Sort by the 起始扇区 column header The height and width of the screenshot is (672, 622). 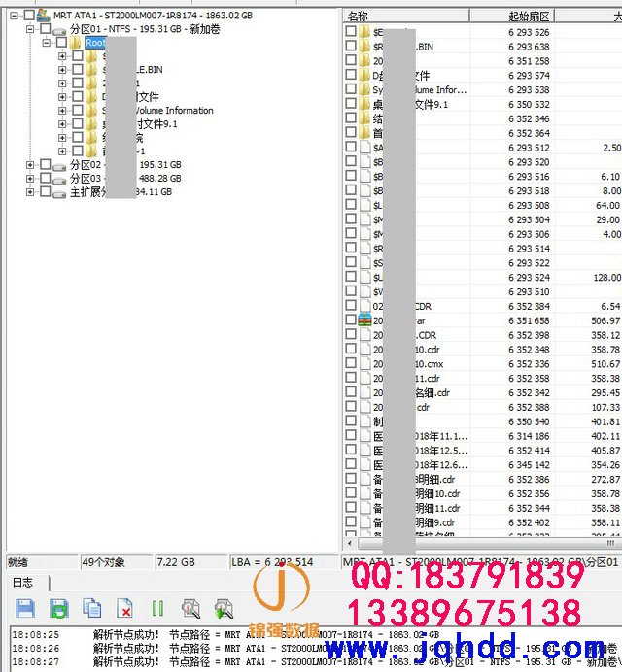(x=512, y=17)
